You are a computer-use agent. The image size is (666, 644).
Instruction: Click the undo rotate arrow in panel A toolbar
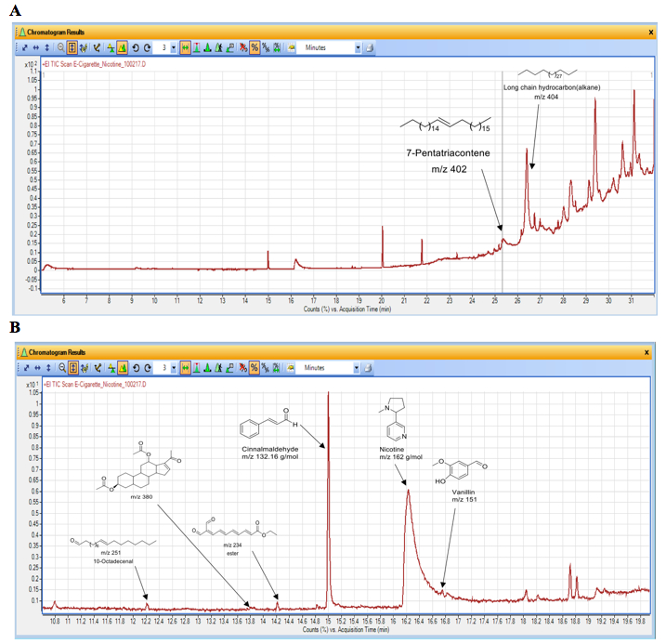click(x=135, y=48)
